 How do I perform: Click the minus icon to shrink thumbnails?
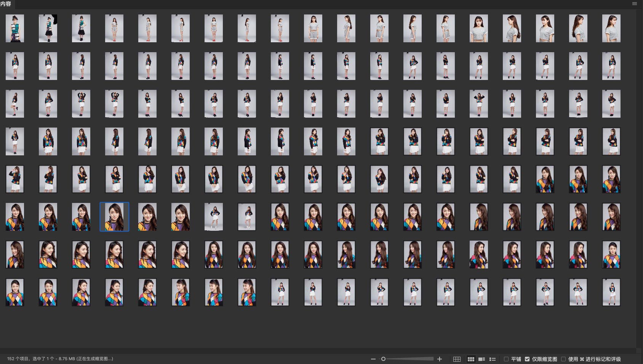(x=373, y=359)
